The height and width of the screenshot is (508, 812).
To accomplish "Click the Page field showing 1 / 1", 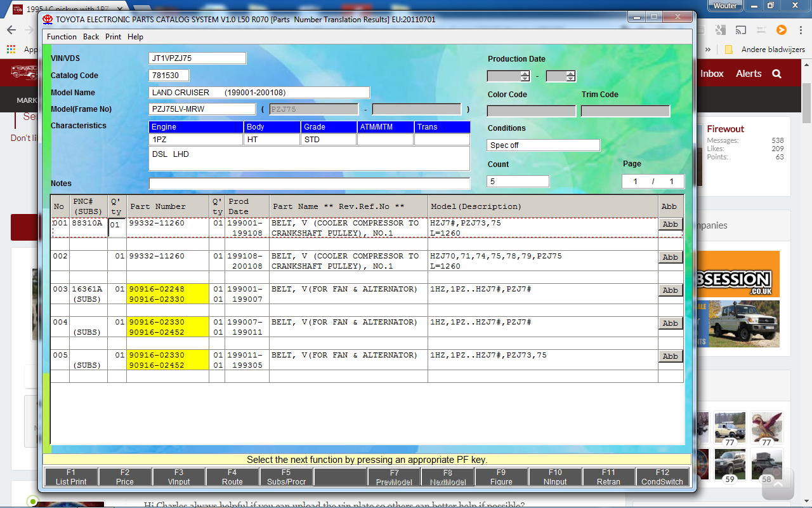I will [653, 182].
